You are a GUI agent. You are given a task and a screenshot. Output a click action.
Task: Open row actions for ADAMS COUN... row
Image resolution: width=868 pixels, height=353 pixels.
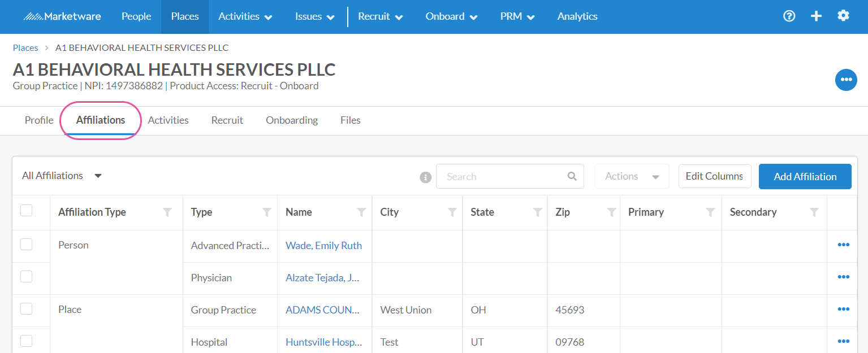843,310
